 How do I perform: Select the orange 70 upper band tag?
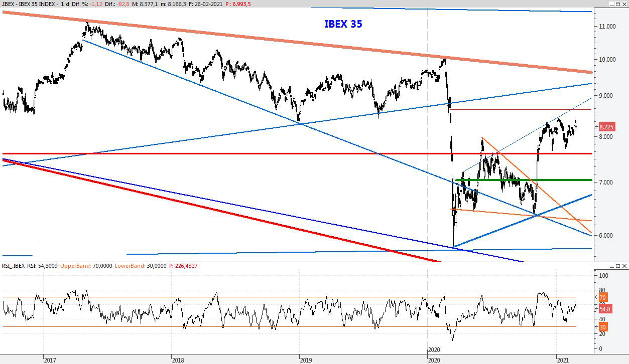pyautogui.click(x=603, y=297)
